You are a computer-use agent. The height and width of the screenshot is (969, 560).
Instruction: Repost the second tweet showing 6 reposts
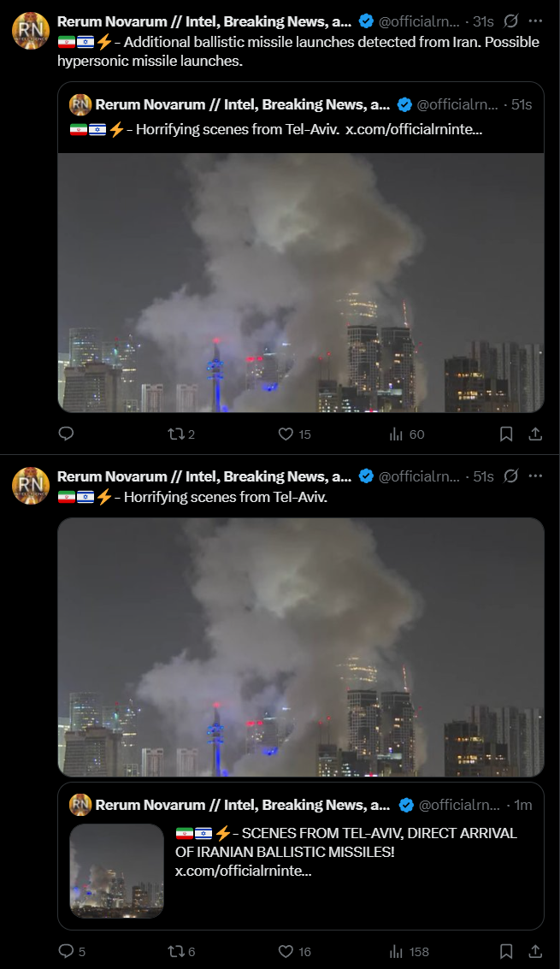click(182, 952)
